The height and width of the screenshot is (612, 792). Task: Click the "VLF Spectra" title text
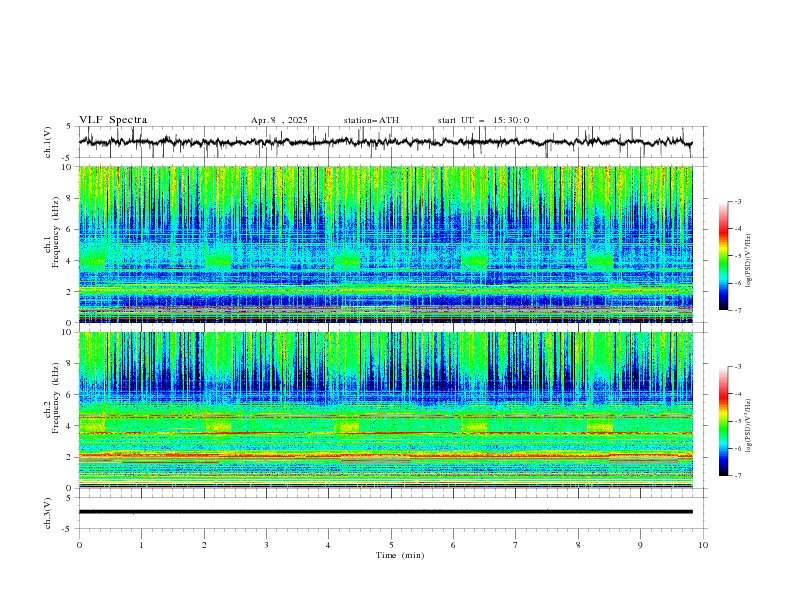pyautogui.click(x=113, y=120)
